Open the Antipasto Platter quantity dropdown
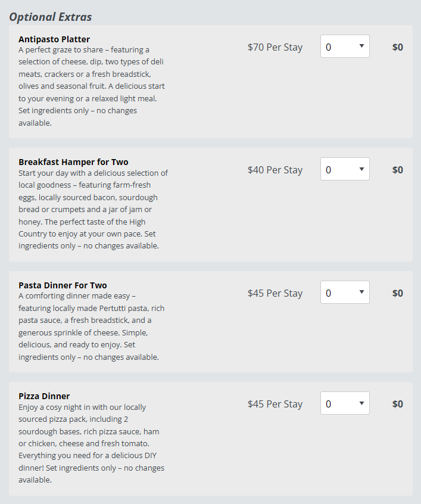Viewport: 421px width, 504px height. pyautogui.click(x=345, y=46)
